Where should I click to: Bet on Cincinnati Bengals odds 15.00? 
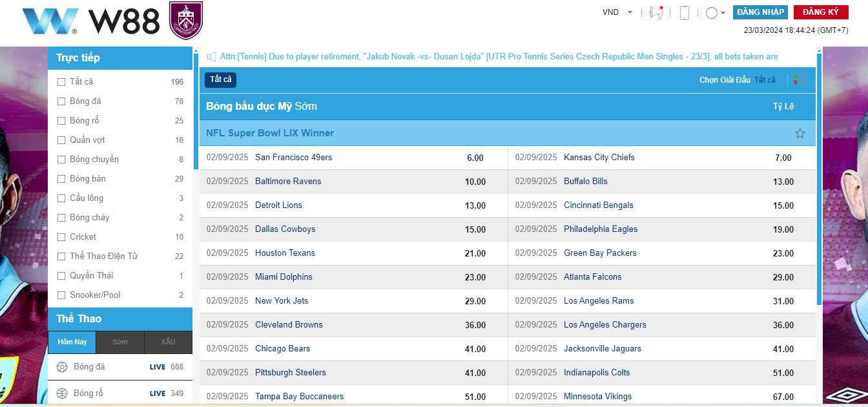click(x=783, y=205)
